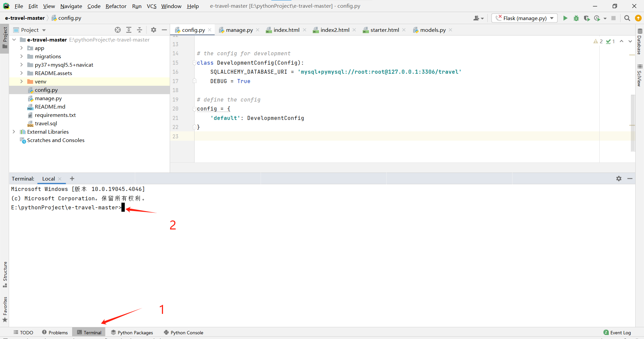Open the profiler run icon
Screen dimensions: 644x339
pyautogui.click(x=597, y=18)
